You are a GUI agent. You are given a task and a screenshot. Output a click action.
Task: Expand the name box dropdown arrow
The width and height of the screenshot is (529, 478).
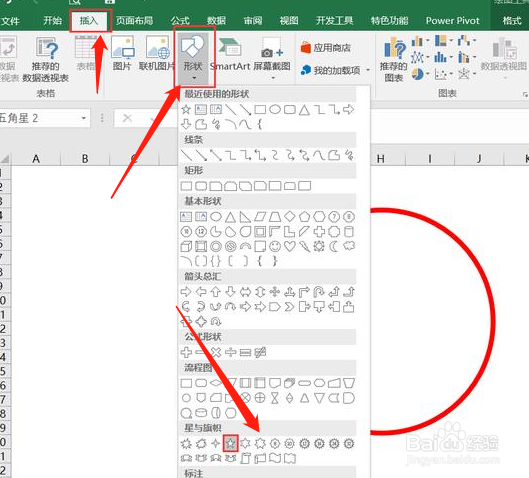[83, 118]
